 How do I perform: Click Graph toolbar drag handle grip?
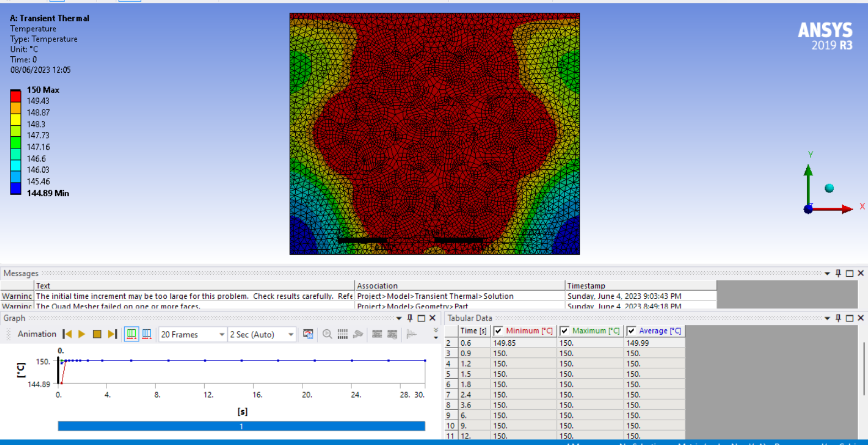[x=8, y=334]
